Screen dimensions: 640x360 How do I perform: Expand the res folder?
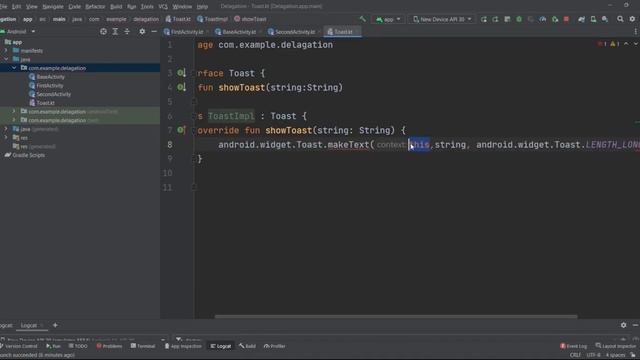[6, 138]
